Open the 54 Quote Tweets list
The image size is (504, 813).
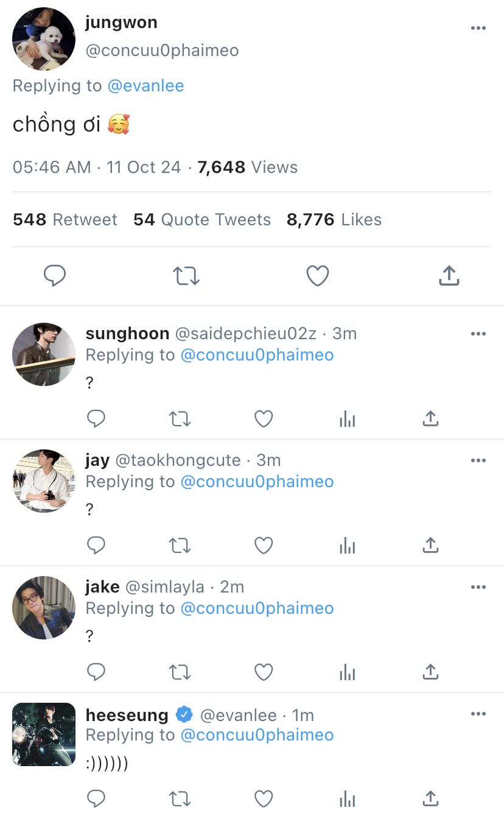click(x=202, y=219)
